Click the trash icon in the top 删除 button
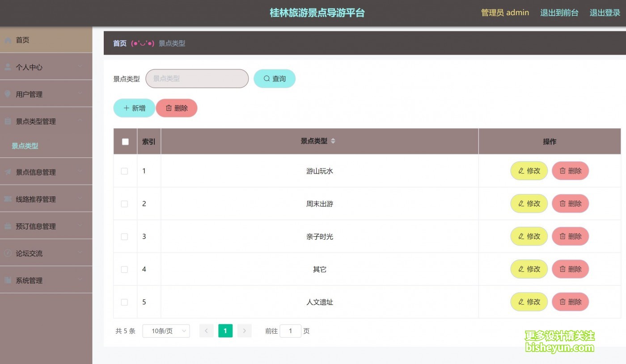626x364 pixels. (169, 108)
